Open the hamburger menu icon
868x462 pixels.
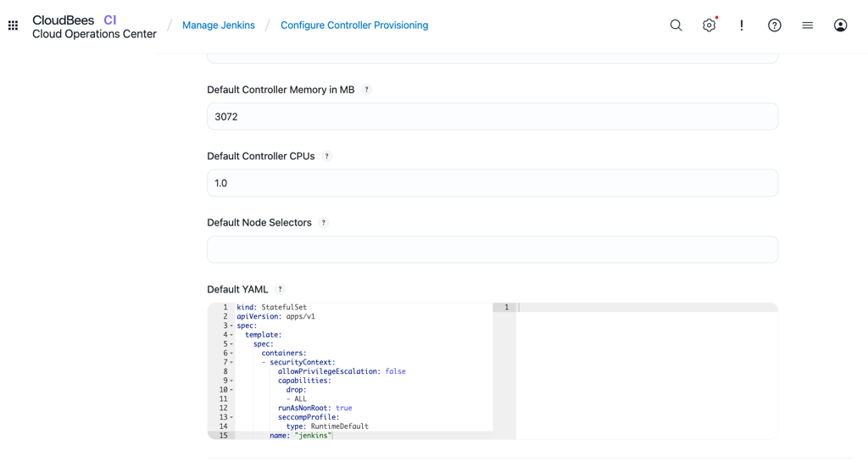tap(808, 25)
